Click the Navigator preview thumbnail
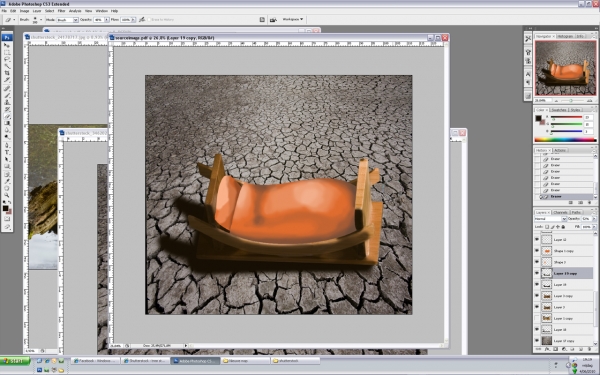The height and width of the screenshot is (375, 600). tap(566, 68)
